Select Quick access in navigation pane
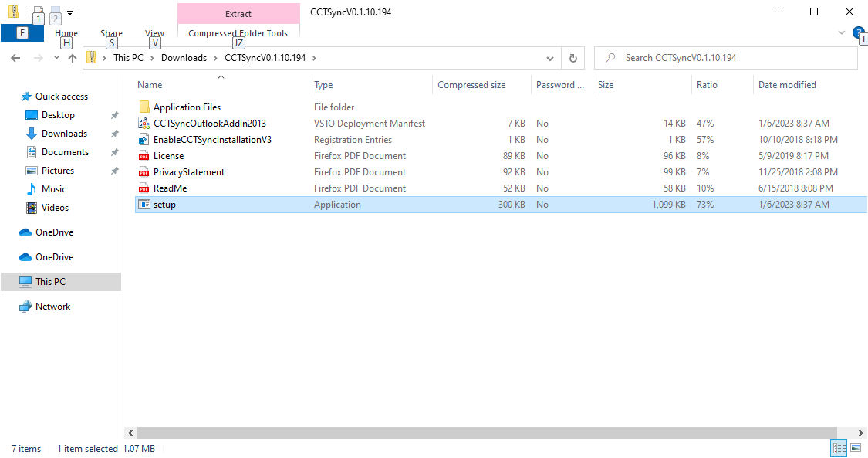This screenshot has height=458, width=868. tap(62, 97)
